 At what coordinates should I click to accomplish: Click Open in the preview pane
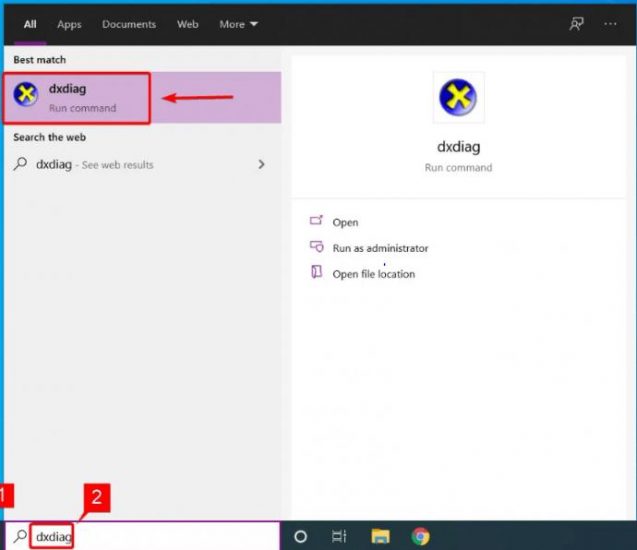[x=345, y=223]
